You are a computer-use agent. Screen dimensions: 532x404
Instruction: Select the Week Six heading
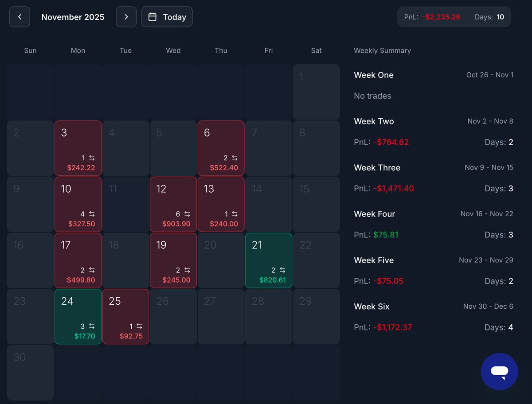click(372, 307)
